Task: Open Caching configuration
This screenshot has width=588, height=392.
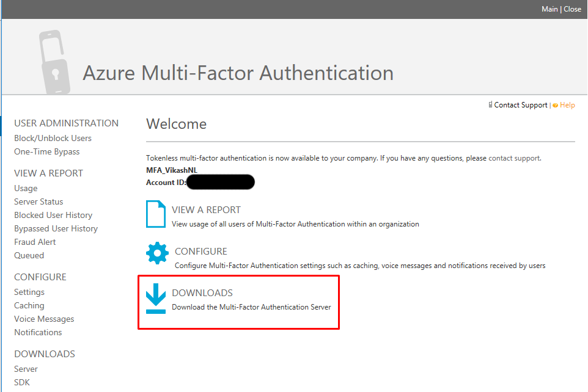Action: [29, 305]
